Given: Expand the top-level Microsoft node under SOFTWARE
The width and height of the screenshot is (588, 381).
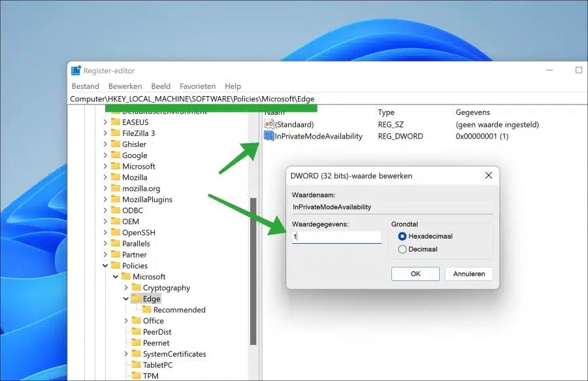Looking at the screenshot, I should click(x=105, y=166).
